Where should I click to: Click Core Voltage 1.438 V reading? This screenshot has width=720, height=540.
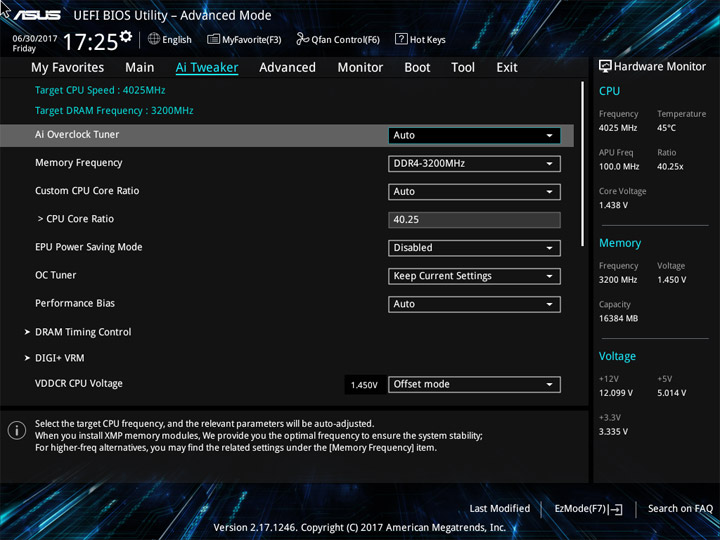[613, 205]
